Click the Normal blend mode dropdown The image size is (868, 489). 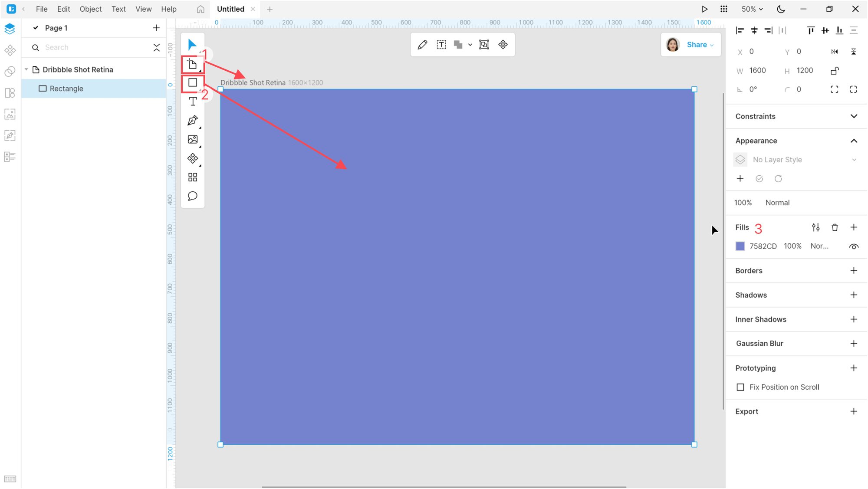click(777, 202)
